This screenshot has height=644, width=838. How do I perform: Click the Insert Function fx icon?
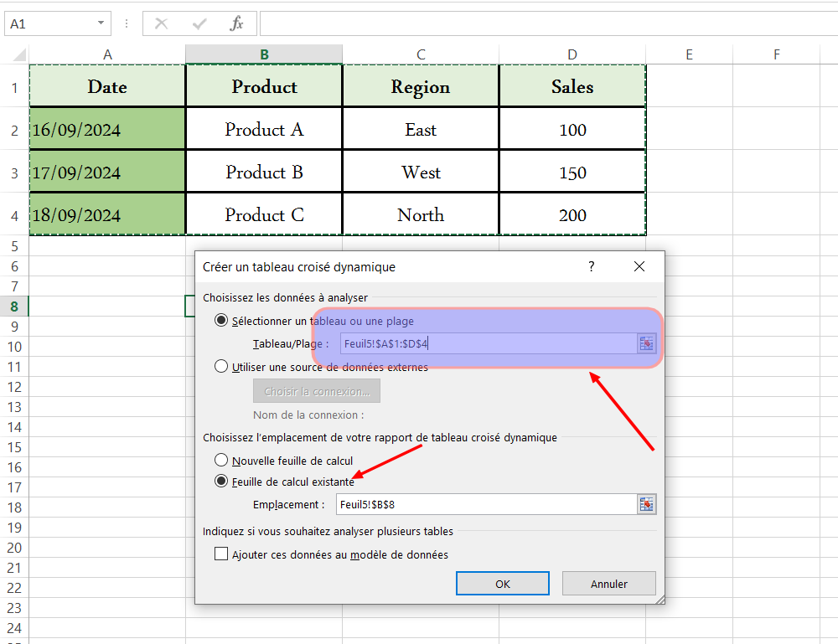click(x=236, y=23)
